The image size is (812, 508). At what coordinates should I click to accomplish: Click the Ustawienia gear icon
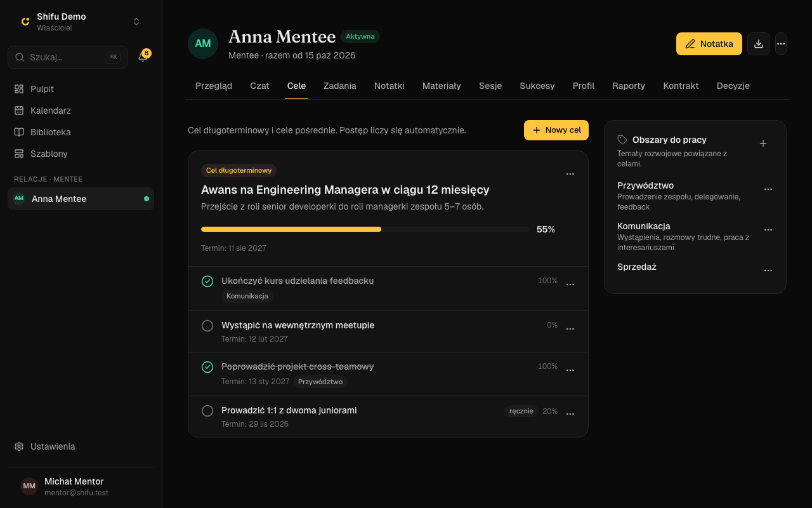pyautogui.click(x=19, y=446)
